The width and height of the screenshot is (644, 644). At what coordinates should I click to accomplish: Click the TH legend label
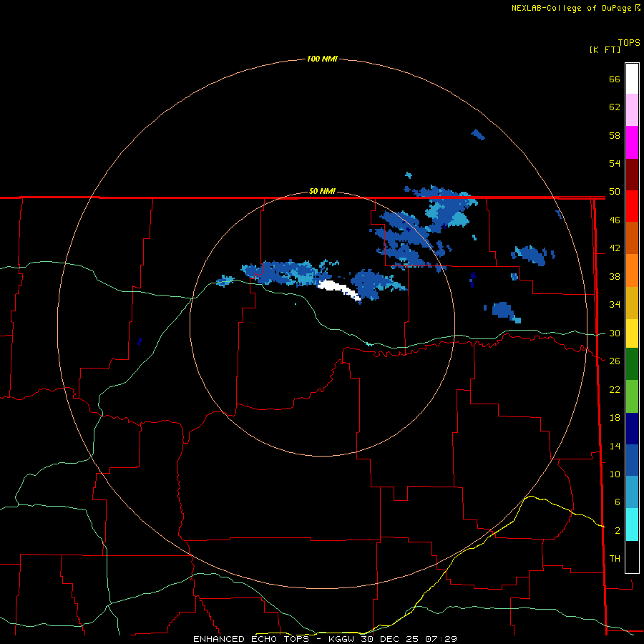coord(615,559)
